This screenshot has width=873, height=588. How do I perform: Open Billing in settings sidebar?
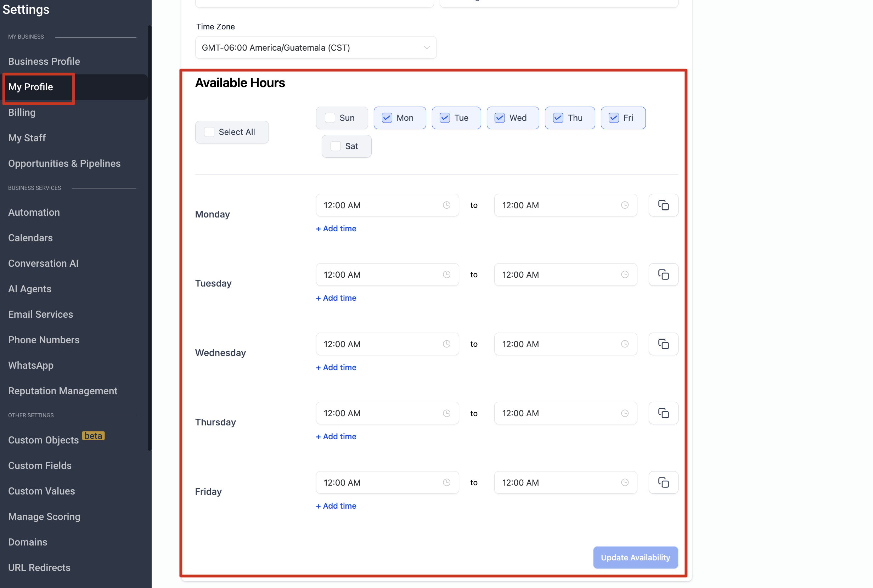click(x=22, y=113)
